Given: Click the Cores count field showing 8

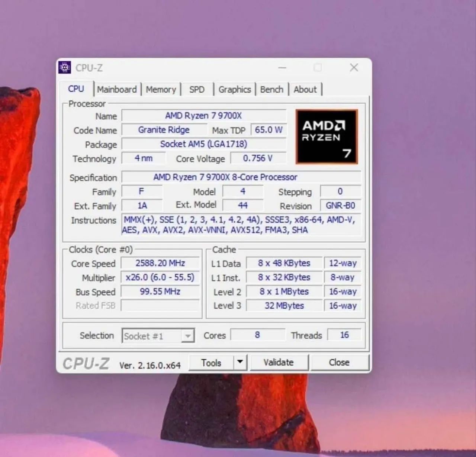Looking at the screenshot, I should (258, 335).
